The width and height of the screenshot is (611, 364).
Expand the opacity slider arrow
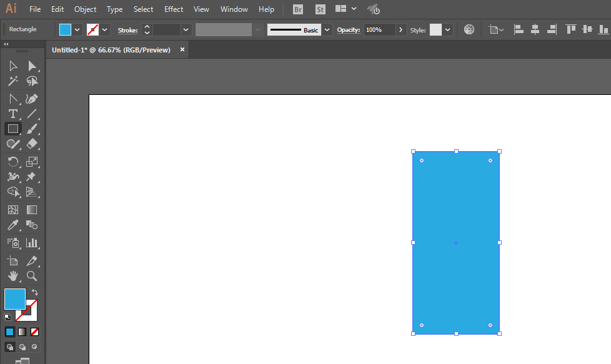pyautogui.click(x=400, y=29)
